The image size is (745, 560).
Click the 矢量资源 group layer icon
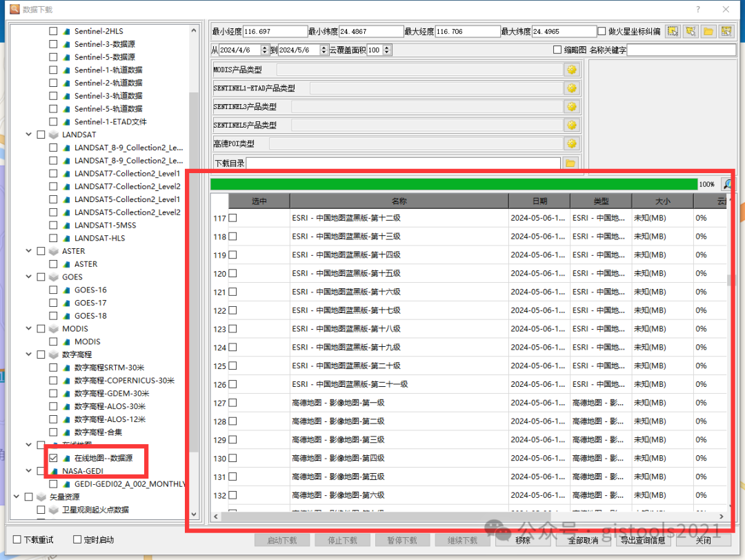(x=41, y=497)
